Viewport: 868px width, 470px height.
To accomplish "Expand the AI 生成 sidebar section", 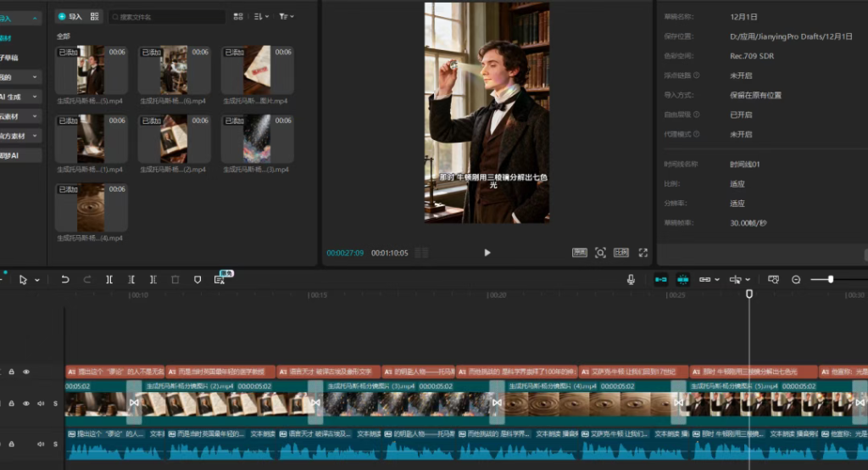I will point(20,97).
